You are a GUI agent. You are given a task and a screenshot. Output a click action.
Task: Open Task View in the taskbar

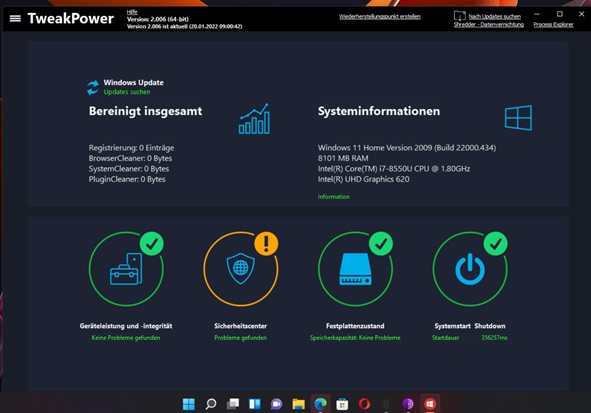[x=233, y=404]
